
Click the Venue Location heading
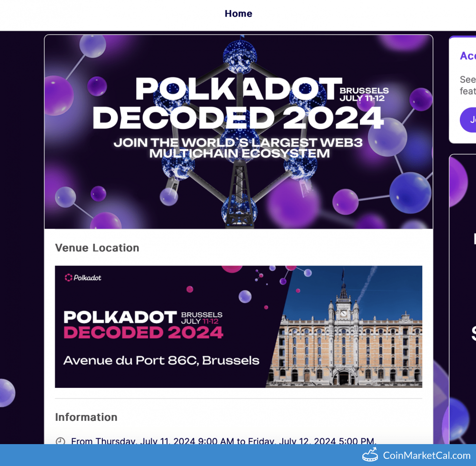[x=97, y=248]
